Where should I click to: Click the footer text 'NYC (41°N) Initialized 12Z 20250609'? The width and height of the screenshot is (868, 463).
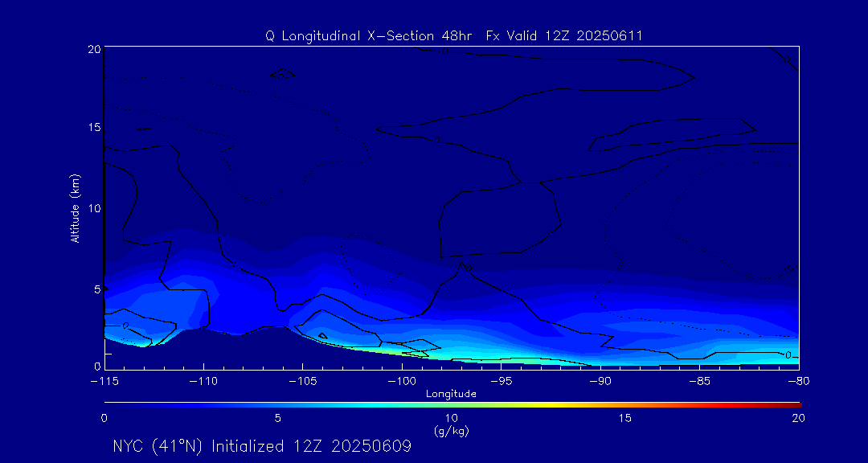[262, 446]
